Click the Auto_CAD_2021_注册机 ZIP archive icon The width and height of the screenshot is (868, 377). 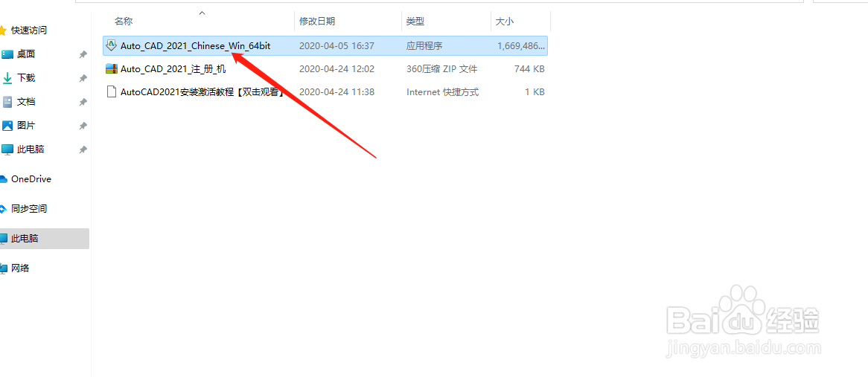point(111,68)
